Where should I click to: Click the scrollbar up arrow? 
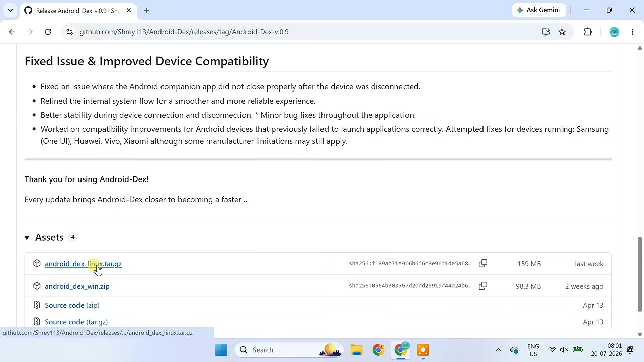click(x=640, y=48)
